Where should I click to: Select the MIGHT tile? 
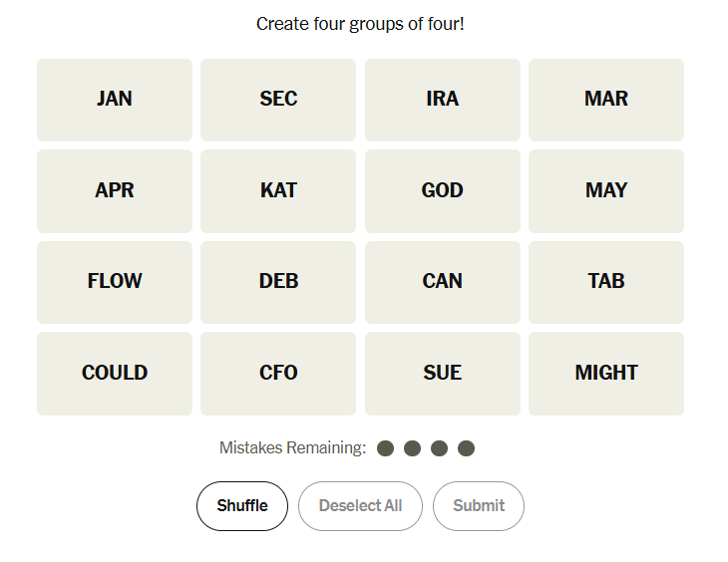[x=605, y=373]
